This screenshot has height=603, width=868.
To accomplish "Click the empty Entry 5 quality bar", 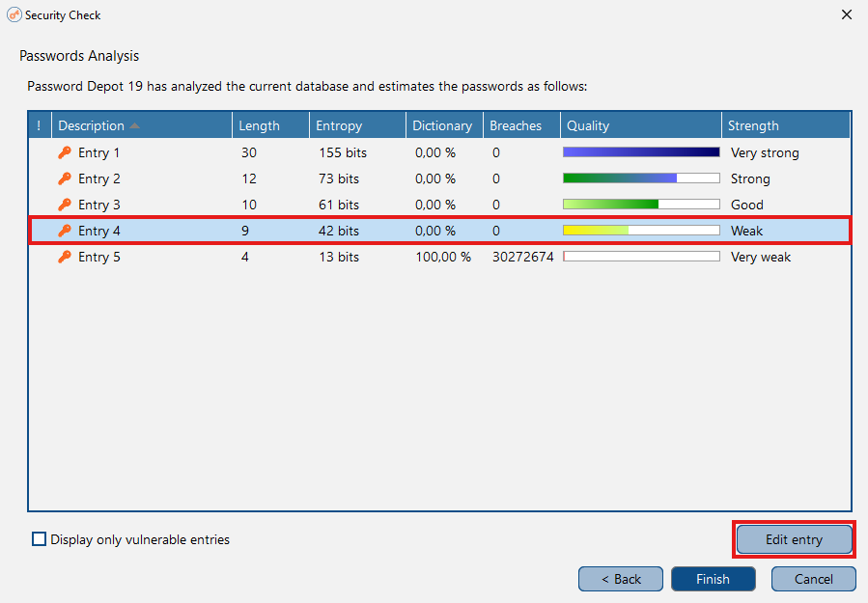I will (x=641, y=256).
